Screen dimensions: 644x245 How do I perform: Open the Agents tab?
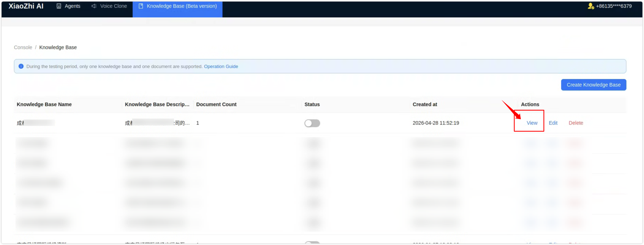[x=68, y=6]
